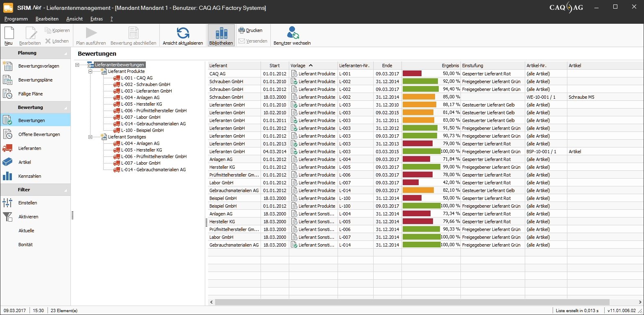Viewport: 644px width, 315px height.
Task: Sort by the Lieferant column header
Action: 234,66
